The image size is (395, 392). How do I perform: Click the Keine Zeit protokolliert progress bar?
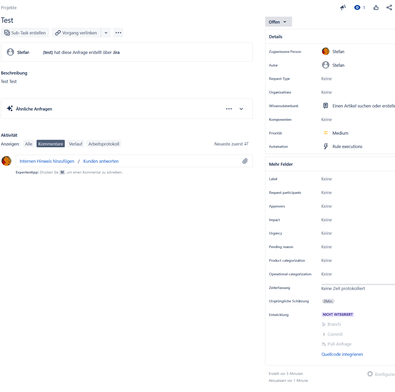pyautogui.click(x=358, y=285)
